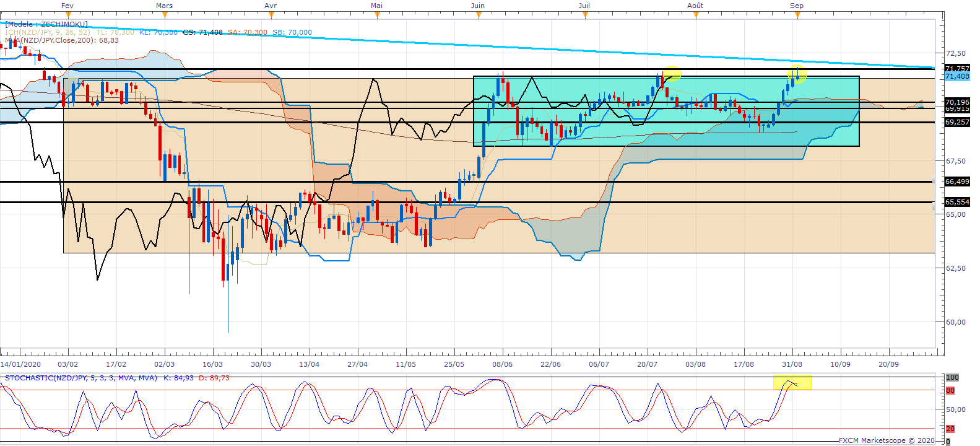Click the Mars month marker
This screenshot has width=980, height=446.
165,6
